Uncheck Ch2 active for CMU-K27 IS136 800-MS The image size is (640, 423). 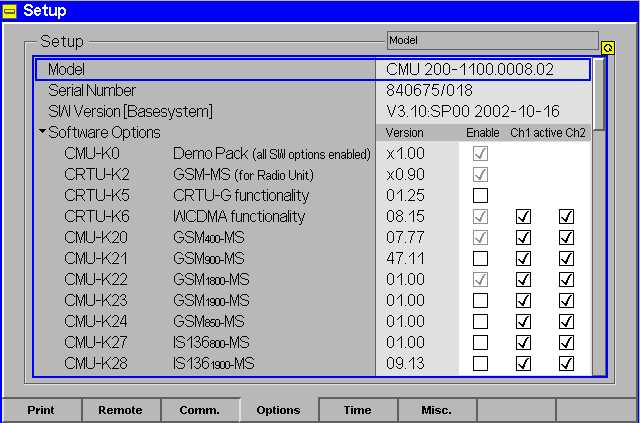point(566,343)
